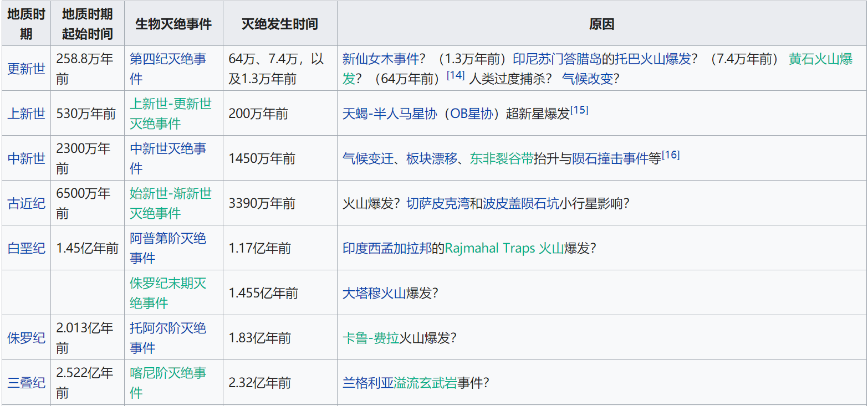This screenshot has height=406, width=868.
Task: Open the 托阿尔阶灭绝事件 link
Action: 168,338
